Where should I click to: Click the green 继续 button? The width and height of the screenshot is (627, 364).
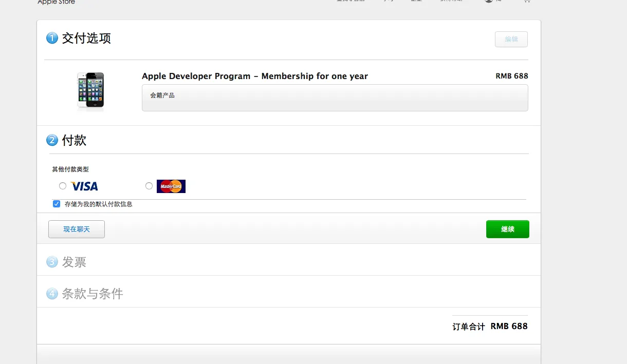pos(508,229)
